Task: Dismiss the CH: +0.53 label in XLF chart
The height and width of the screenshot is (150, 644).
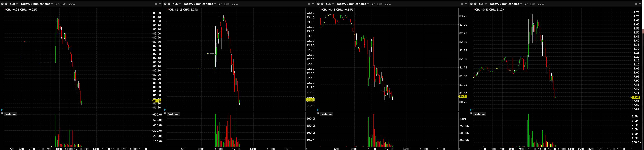Action: pos(474,9)
